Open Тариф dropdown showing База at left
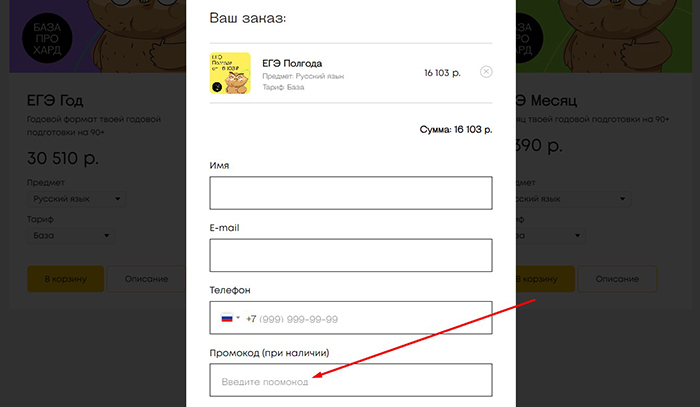 [71, 236]
